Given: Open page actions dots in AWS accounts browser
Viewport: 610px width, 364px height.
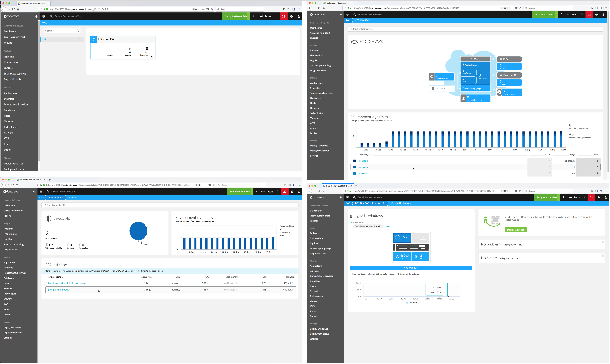Looking at the screenshot, I should coord(203,9).
